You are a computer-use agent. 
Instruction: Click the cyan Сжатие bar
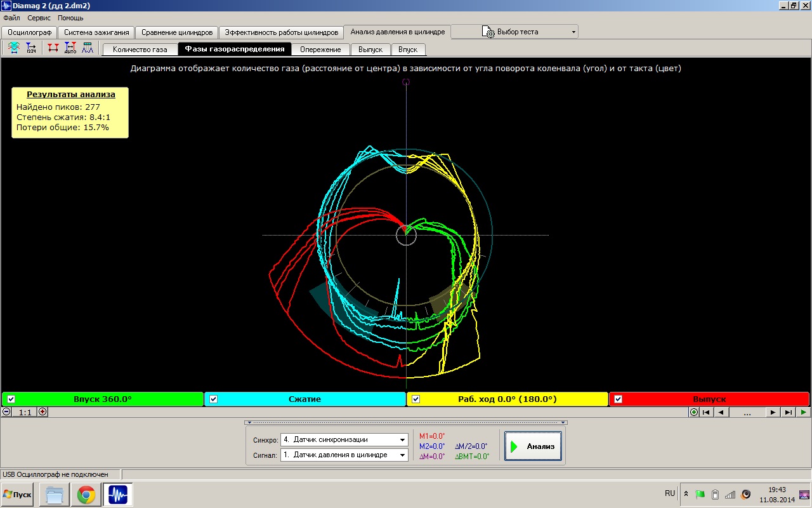[305, 399]
